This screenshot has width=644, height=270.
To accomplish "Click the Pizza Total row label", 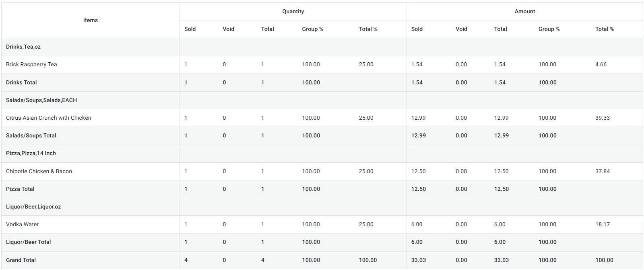I will coord(20,189).
